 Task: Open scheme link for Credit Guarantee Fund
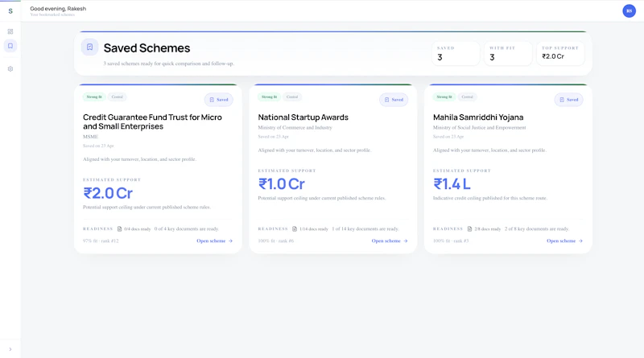[214, 241]
